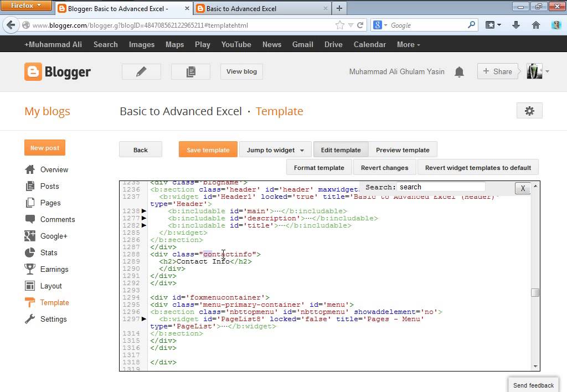This screenshot has height=392, width=567.
Task: Click Revert widget templates to default
Action: 478,167
